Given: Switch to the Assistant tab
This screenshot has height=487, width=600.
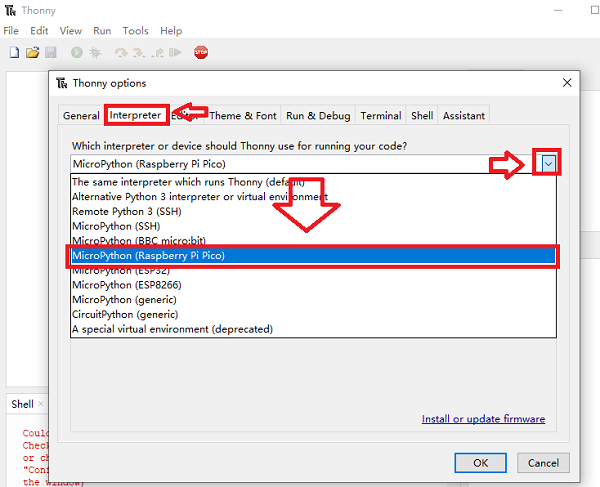Looking at the screenshot, I should (x=464, y=116).
